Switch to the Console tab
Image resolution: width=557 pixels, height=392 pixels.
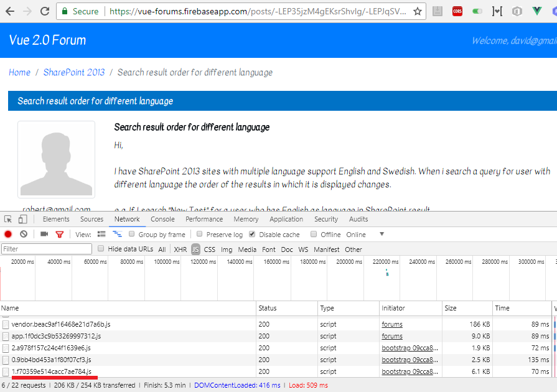coord(162,219)
